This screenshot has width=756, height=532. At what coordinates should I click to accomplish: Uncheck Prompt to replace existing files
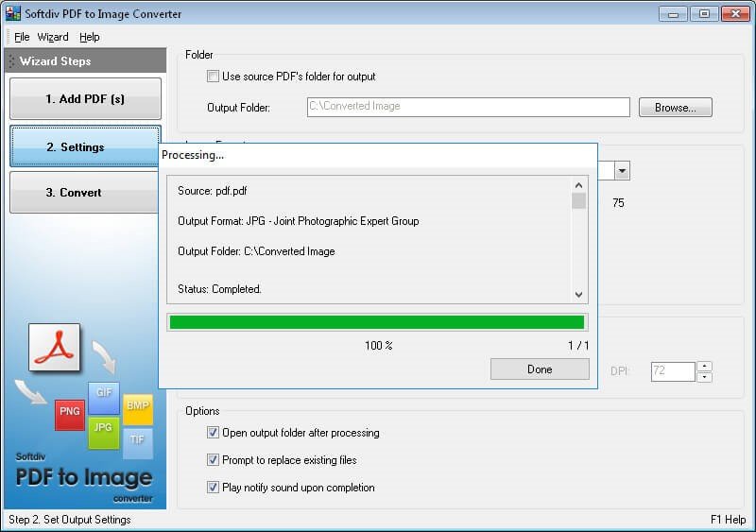(x=213, y=459)
